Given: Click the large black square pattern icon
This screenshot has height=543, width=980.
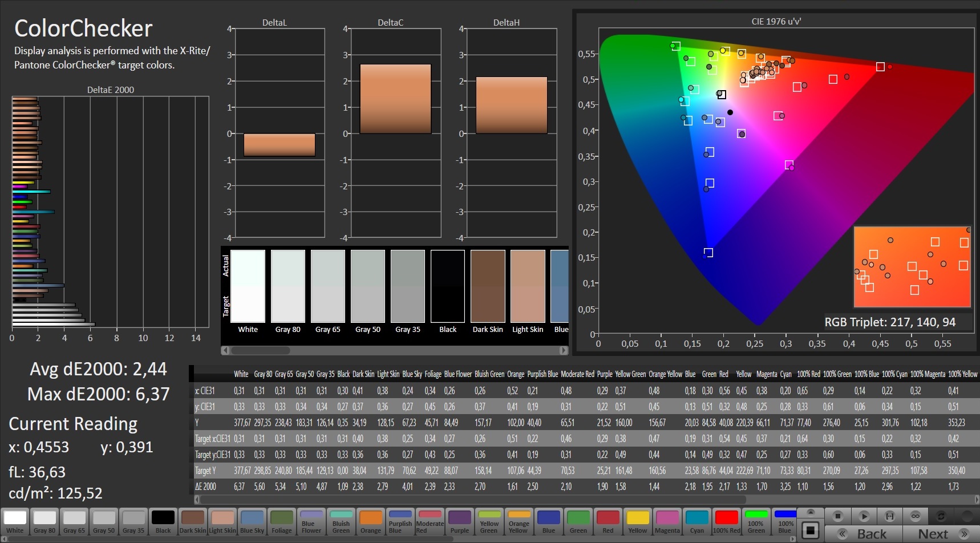Looking at the screenshot, I should point(810,530).
